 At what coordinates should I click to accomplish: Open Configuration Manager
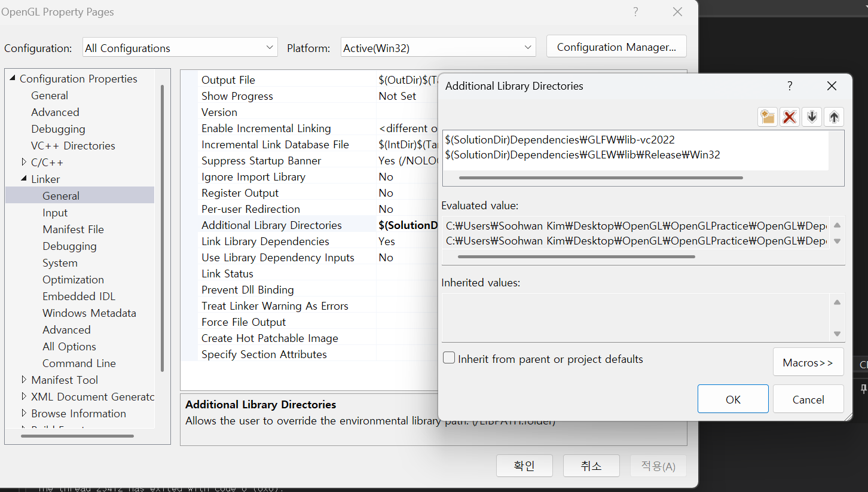click(x=616, y=47)
